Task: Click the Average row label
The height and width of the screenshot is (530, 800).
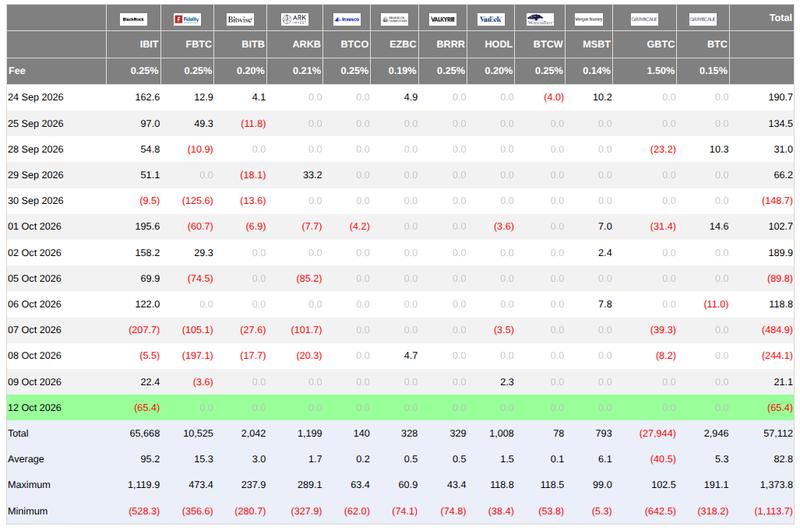Action: pyautogui.click(x=26, y=459)
